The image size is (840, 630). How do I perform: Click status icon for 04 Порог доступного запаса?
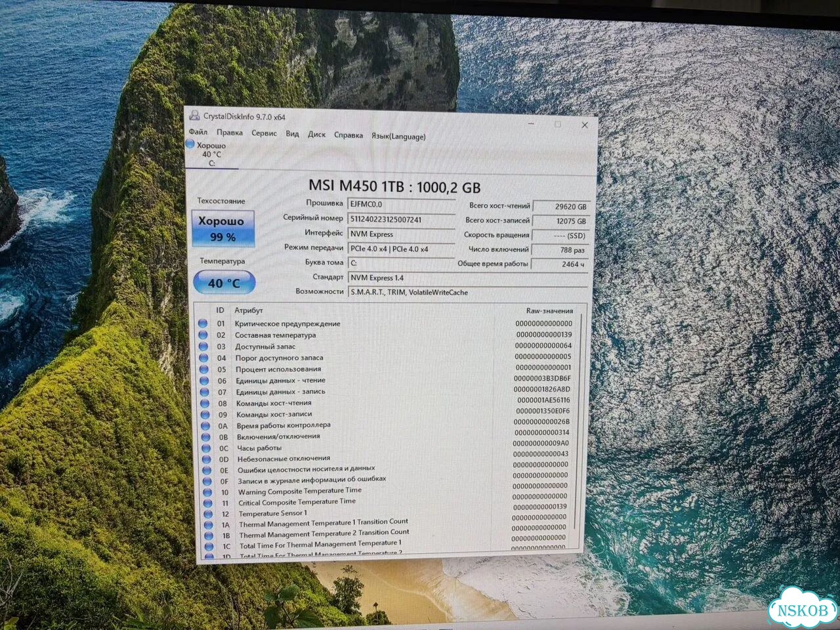click(x=203, y=358)
